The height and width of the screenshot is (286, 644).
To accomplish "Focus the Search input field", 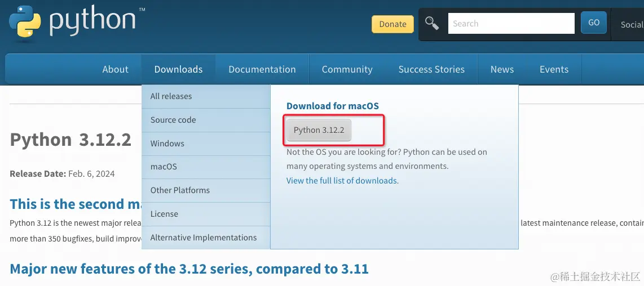I will tap(511, 24).
